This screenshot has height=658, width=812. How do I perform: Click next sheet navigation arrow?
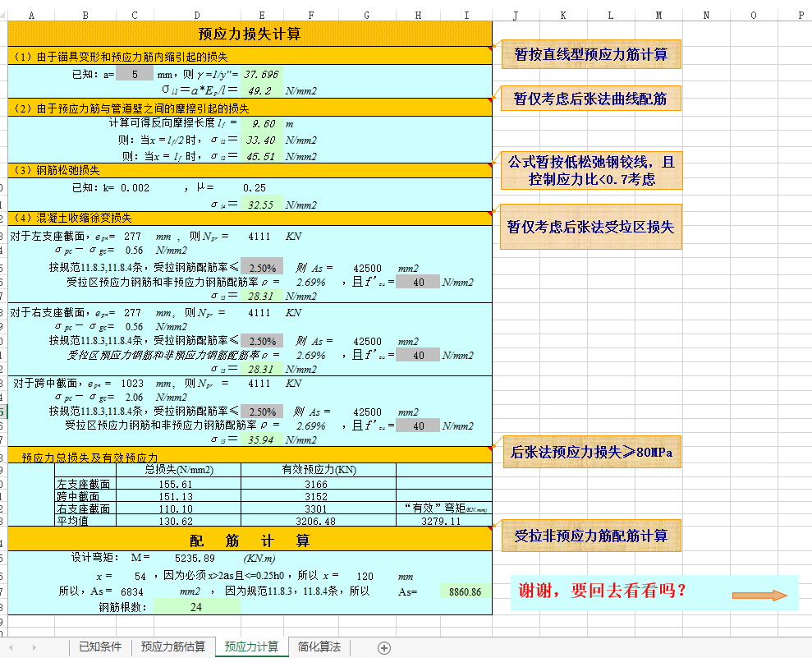click(34, 647)
